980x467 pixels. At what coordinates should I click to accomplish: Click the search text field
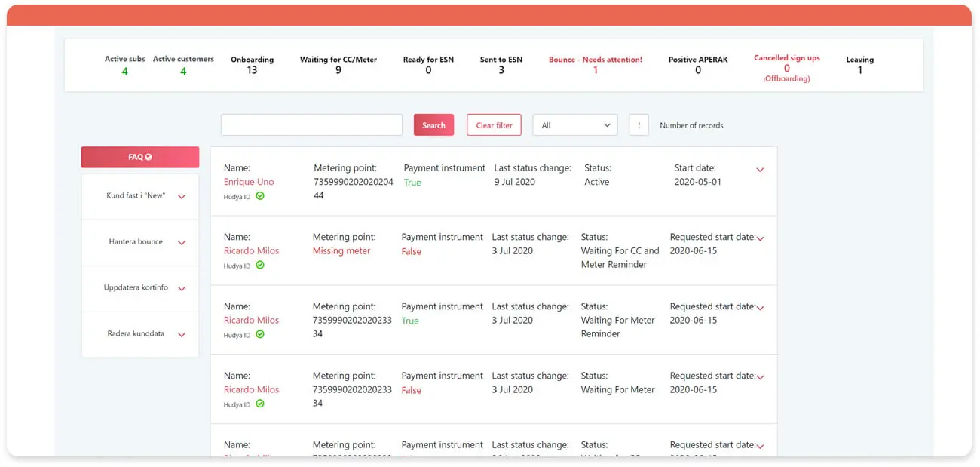[311, 125]
